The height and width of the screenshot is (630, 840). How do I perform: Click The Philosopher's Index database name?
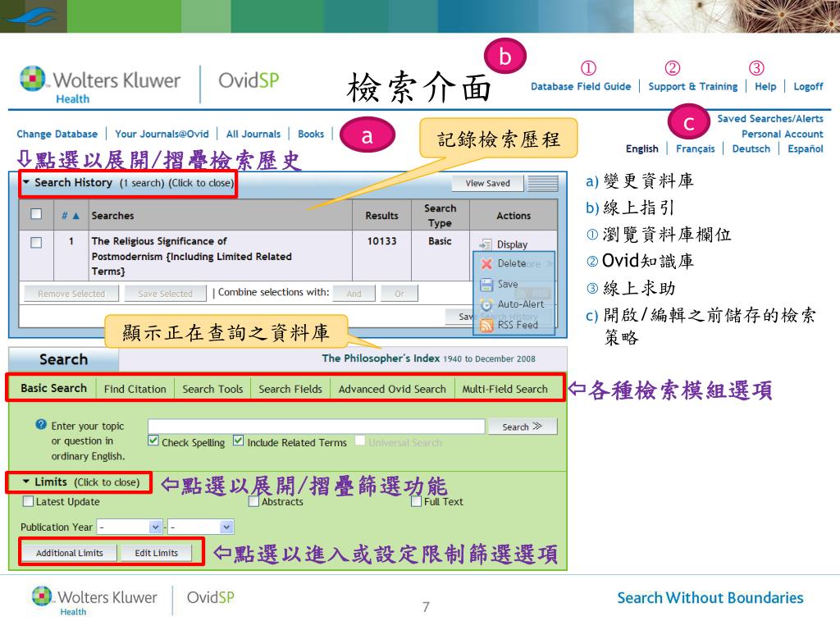tap(381, 358)
